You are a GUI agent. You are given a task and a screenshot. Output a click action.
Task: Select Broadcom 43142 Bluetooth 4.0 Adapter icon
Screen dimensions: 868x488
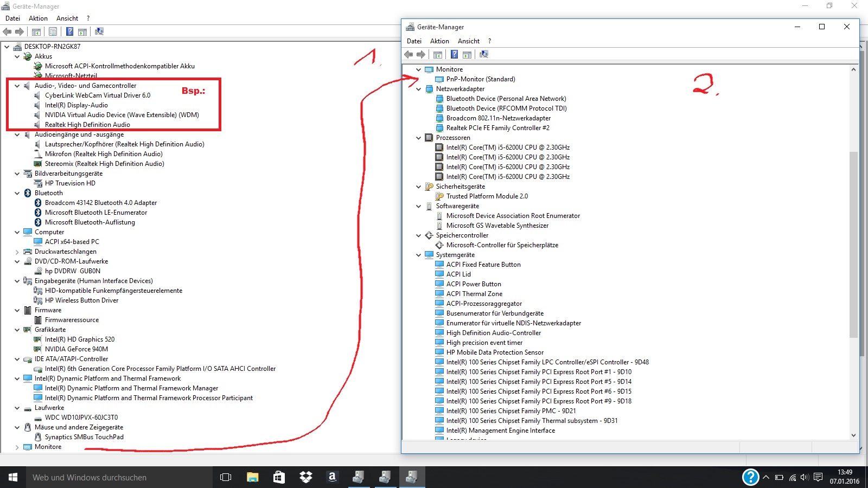[38, 203]
